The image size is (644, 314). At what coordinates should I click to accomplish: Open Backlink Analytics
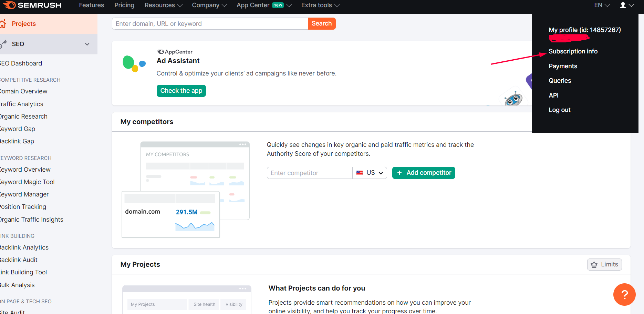[24, 247]
